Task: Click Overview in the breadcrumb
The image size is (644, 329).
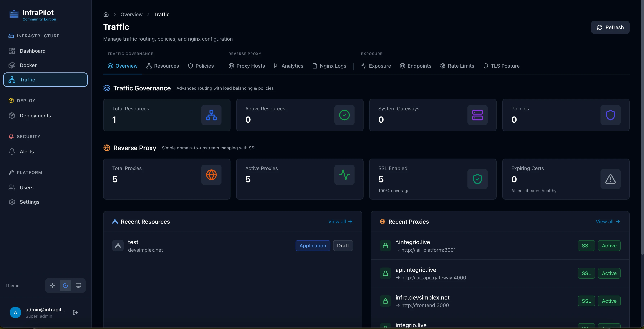Action: coord(131,15)
